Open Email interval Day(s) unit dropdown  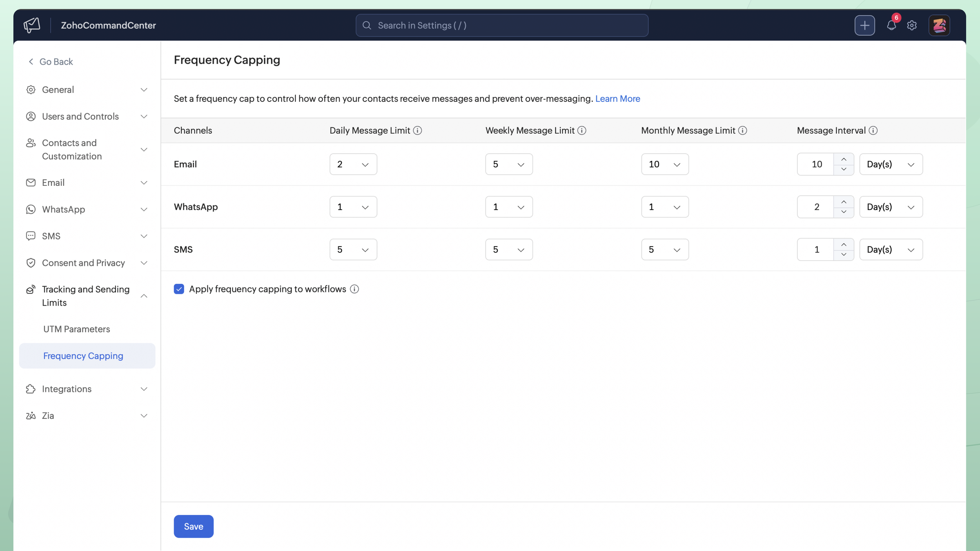tap(891, 164)
